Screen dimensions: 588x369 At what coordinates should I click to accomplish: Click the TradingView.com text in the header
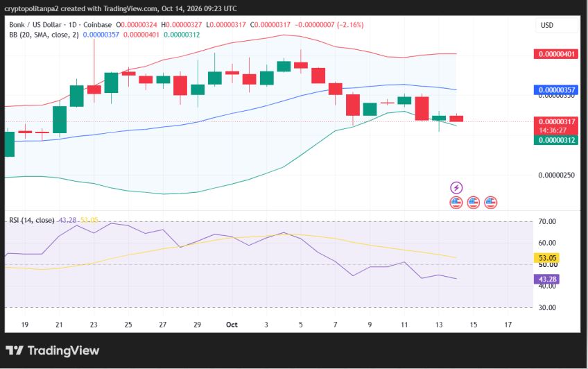tap(131, 8)
